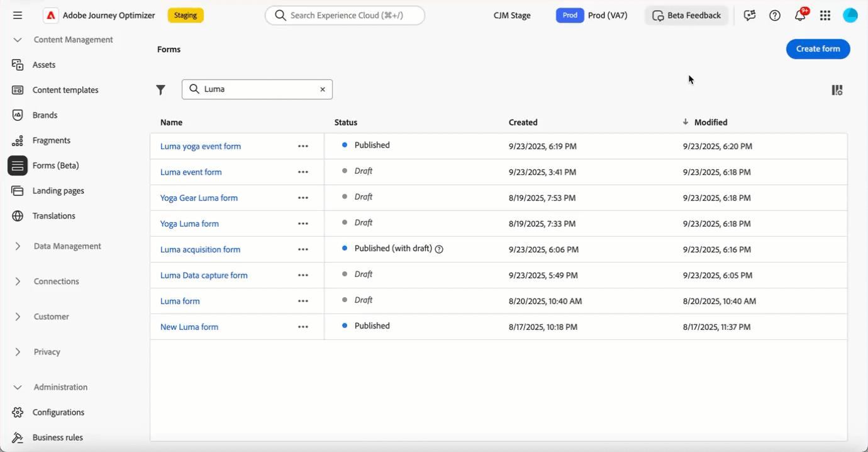
Task: Open the column settings icon
Action: point(837,90)
